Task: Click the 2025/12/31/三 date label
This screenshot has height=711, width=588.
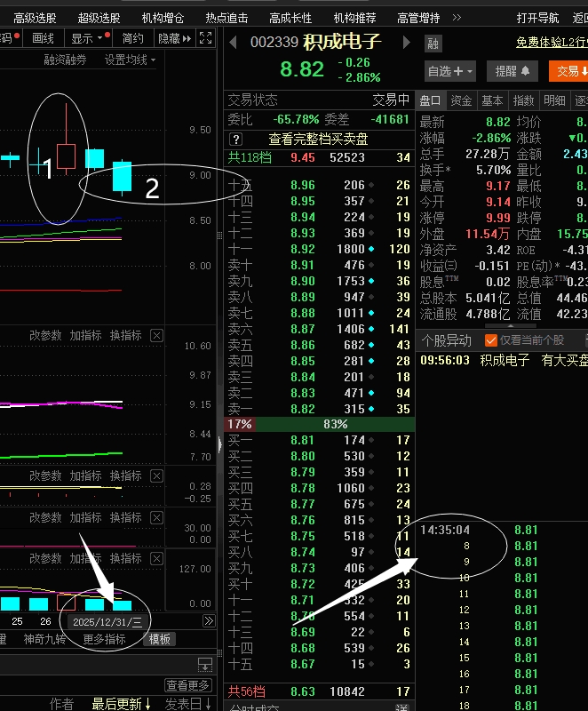Action: 107,621
